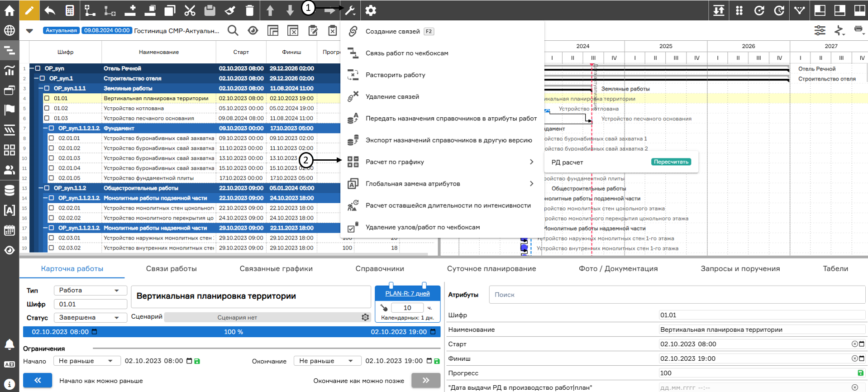Check the box for work 02.01.01
This screenshot has height=392, width=868.
pyautogui.click(x=51, y=138)
